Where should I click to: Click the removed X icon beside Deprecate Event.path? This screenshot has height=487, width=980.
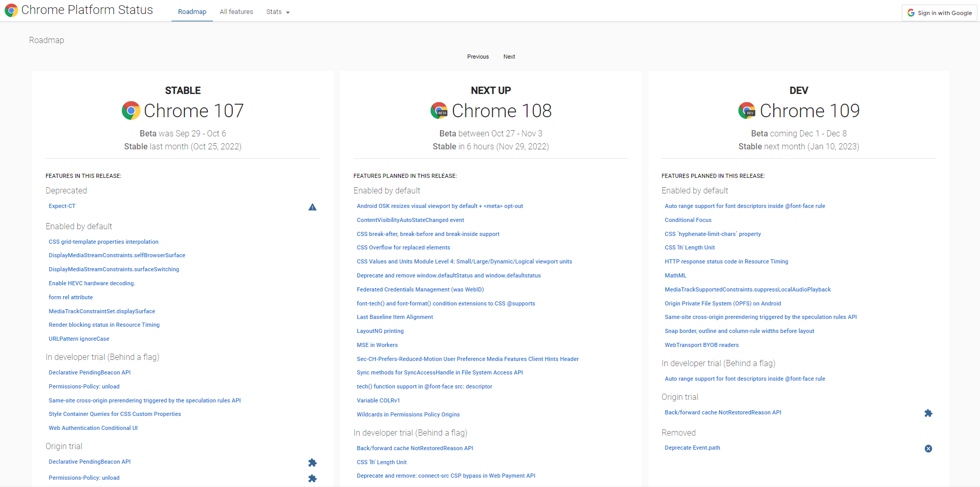click(x=928, y=449)
